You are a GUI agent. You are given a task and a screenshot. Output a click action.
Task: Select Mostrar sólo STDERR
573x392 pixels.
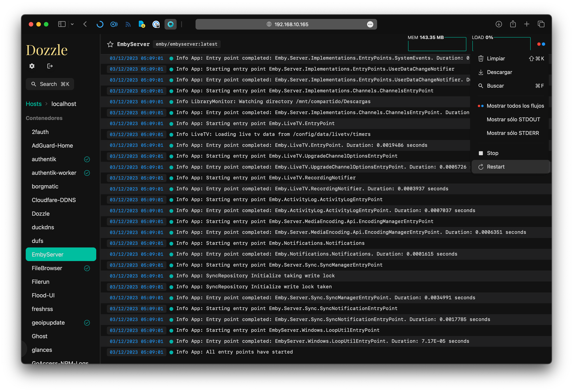click(511, 133)
